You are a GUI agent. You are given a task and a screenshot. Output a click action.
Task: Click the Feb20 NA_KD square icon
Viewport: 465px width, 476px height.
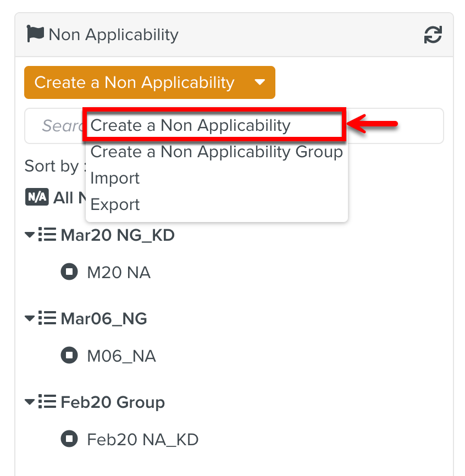click(69, 439)
